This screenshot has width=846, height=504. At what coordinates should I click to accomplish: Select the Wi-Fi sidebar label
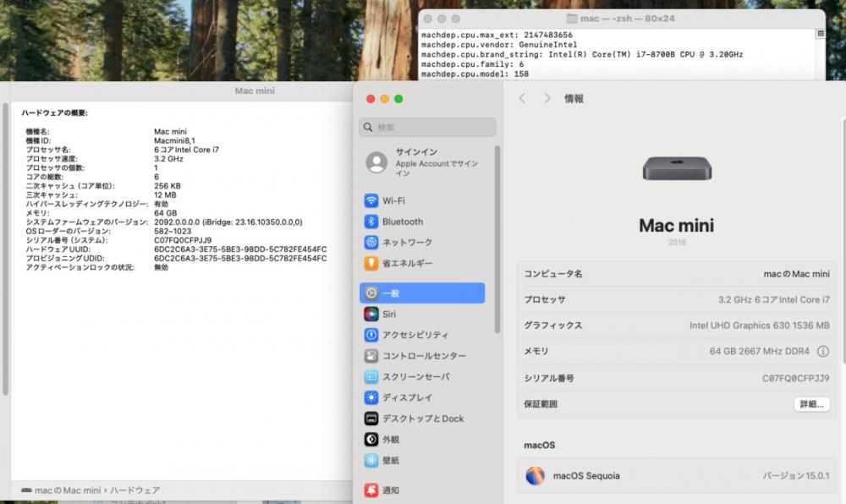point(394,200)
